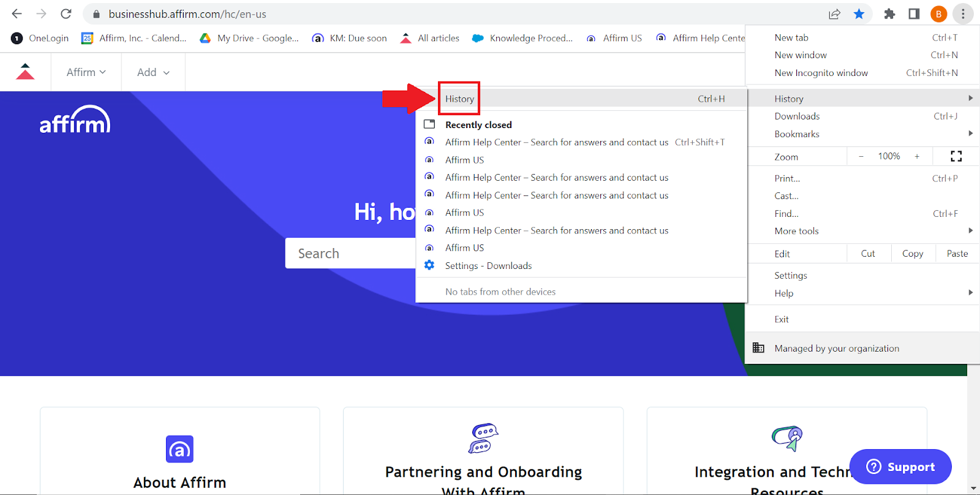Open the Partnering and Onboarding card

tap(483, 451)
